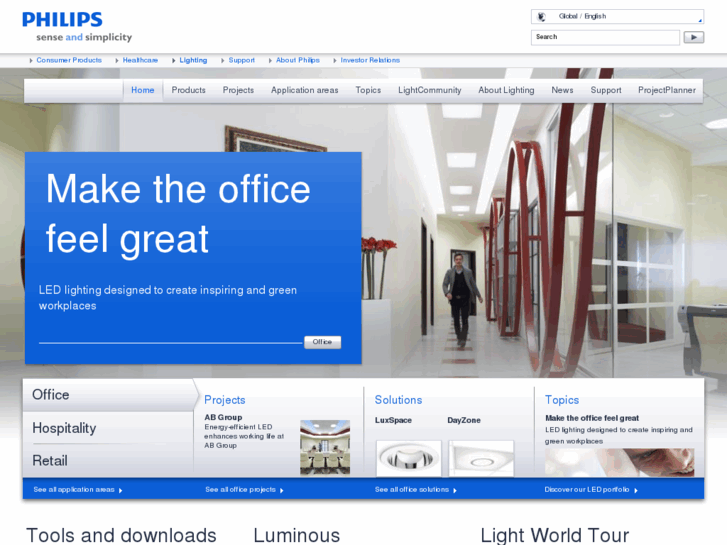The height and width of the screenshot is (545, 727).
Task: Open the ProjectPlanner menu item
Action: 666,90
